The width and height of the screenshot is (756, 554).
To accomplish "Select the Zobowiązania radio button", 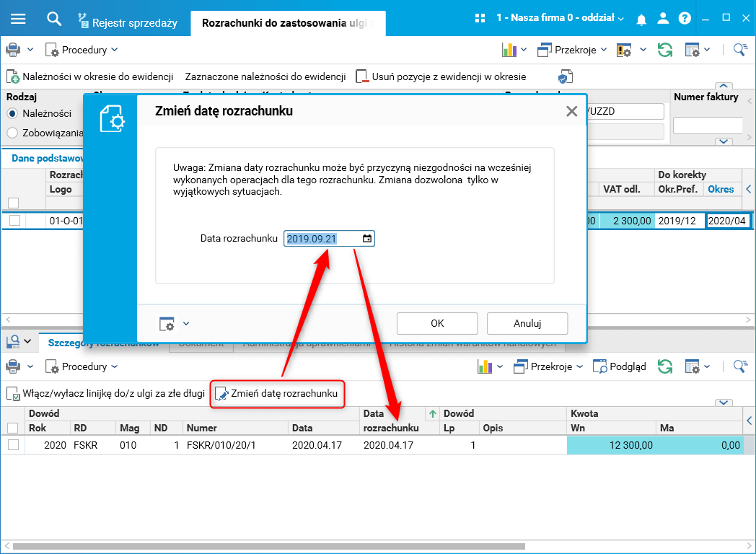I will click(x=12, y=133).
